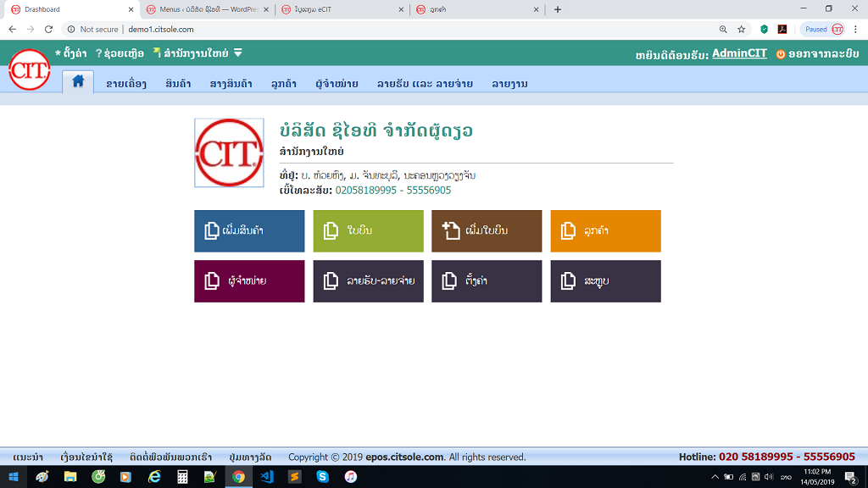Open the ລູກຄ້າ navigation menu
The height and width of the screenshot is (488, 868).
(x=283, y=84)
